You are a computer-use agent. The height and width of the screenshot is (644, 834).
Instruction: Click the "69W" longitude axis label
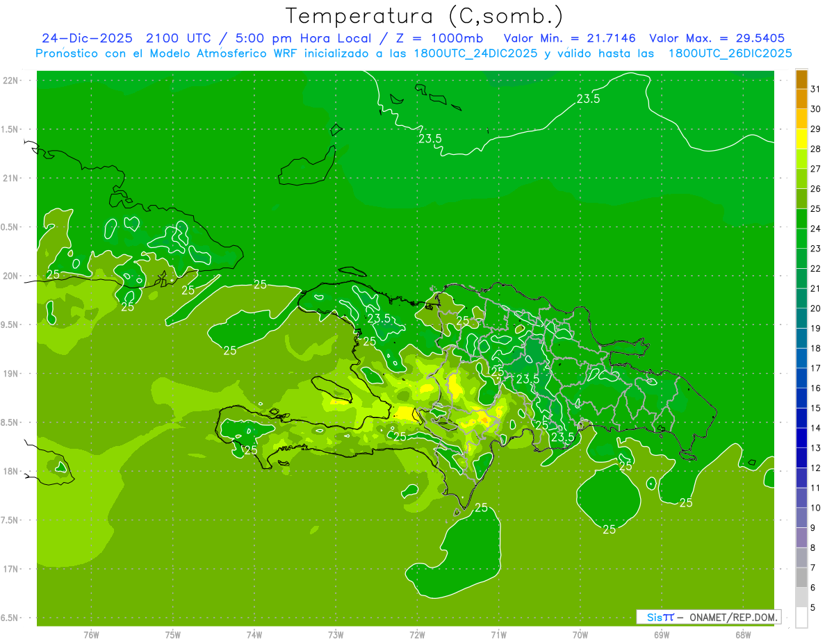click(661, 634)
